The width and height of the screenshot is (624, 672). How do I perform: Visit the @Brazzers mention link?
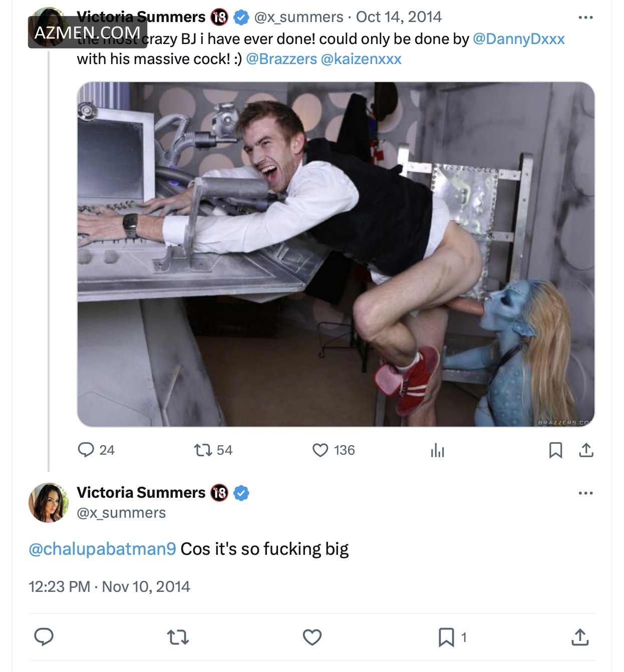[x=281, y=59]
